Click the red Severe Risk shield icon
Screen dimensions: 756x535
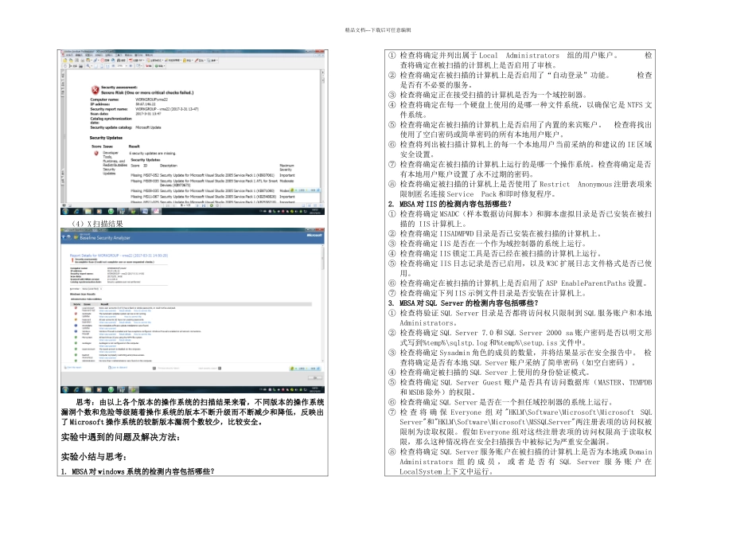click(95, 90)
